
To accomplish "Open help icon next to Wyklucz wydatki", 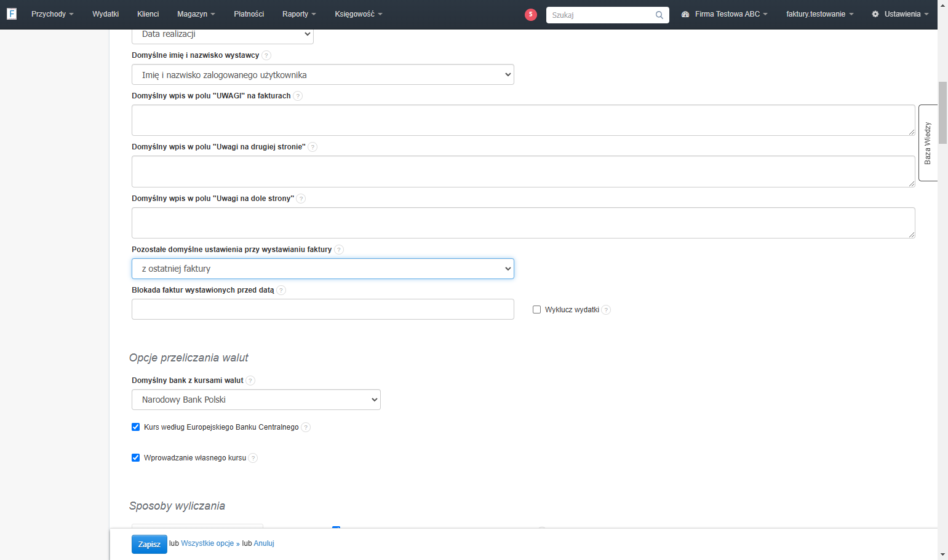I will coord(606,310).
